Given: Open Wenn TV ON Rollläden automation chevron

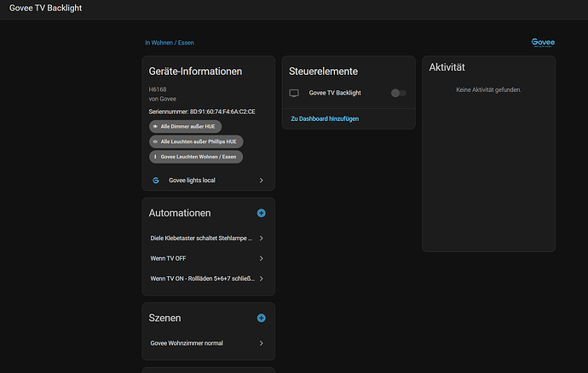Looking at the screenshot, I should pos(262,278).
